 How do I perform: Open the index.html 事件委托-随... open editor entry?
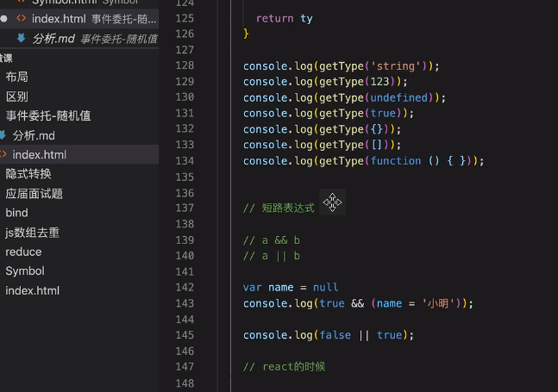[x=79, y=18]
